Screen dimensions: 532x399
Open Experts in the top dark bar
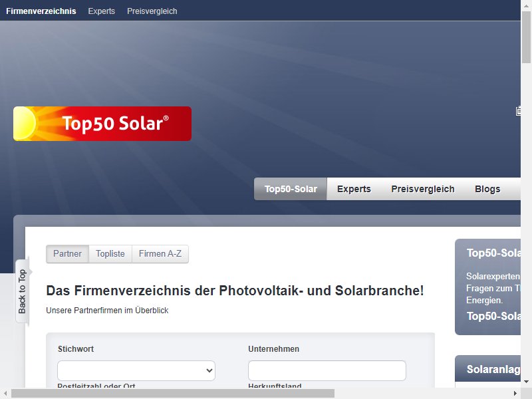coord(102,11)
